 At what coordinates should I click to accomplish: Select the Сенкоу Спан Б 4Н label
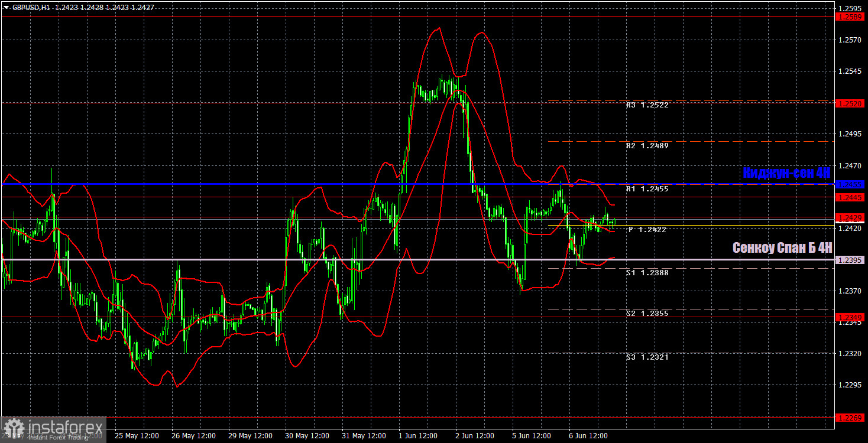782,248
